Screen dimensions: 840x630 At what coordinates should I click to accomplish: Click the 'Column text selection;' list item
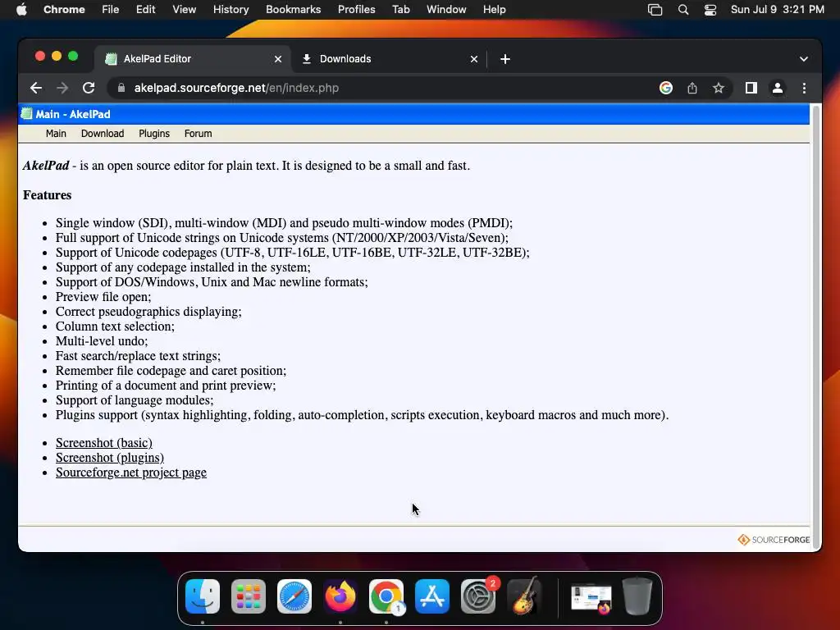point(115,326)
